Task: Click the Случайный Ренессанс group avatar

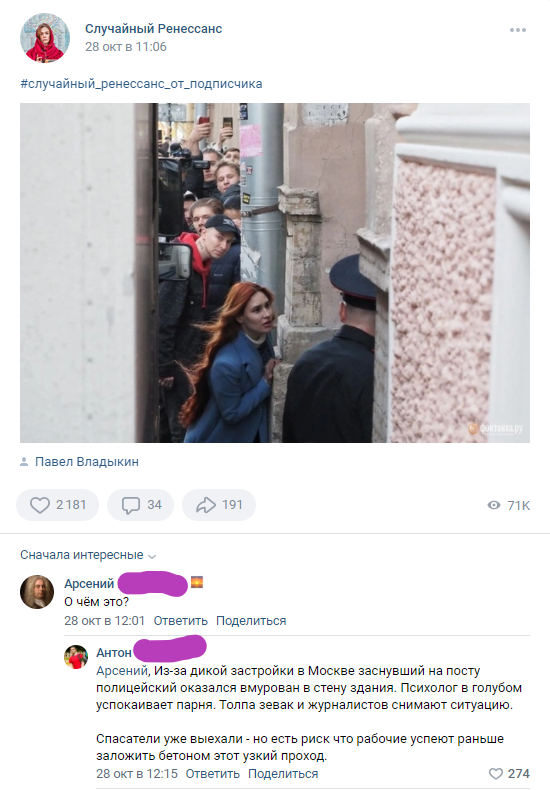Action: (x=45, y=38)
